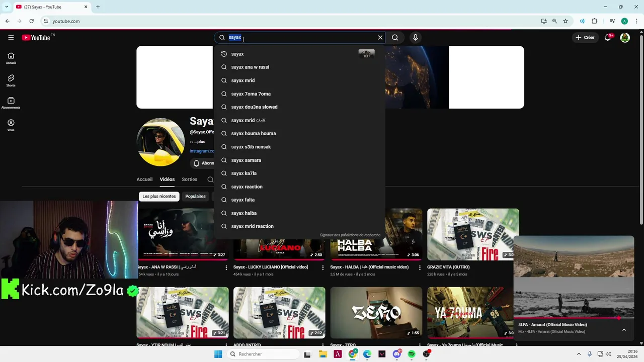Bookmark this page with the star

click(x=566, y=21)
